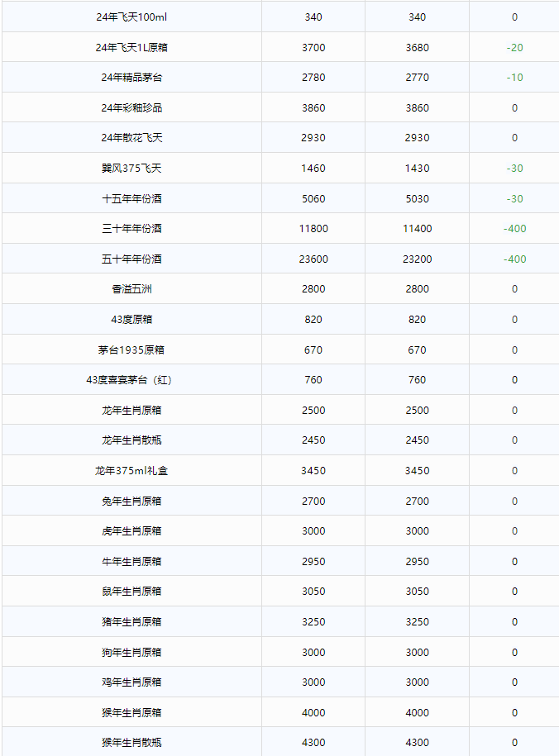Screen dimensions: 559x756
Task: Select the price value 3680
Action: [x=417, y=47]
